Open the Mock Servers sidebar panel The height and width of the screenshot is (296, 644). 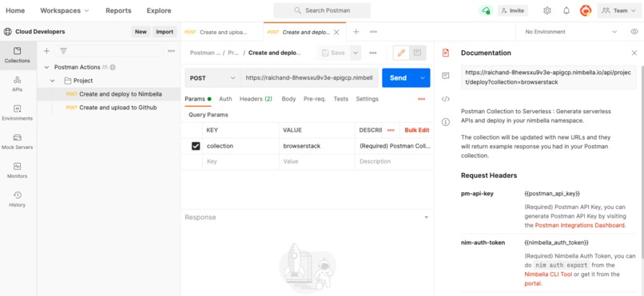tap(18, 141)
